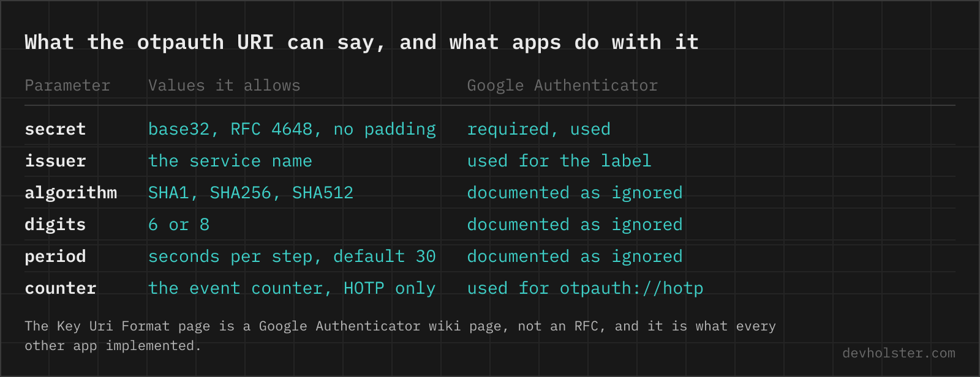The height and width of the screenshot is (377, 980).
Task: Select the 'Google Authenticator' column header
Action: pos(562,85)
